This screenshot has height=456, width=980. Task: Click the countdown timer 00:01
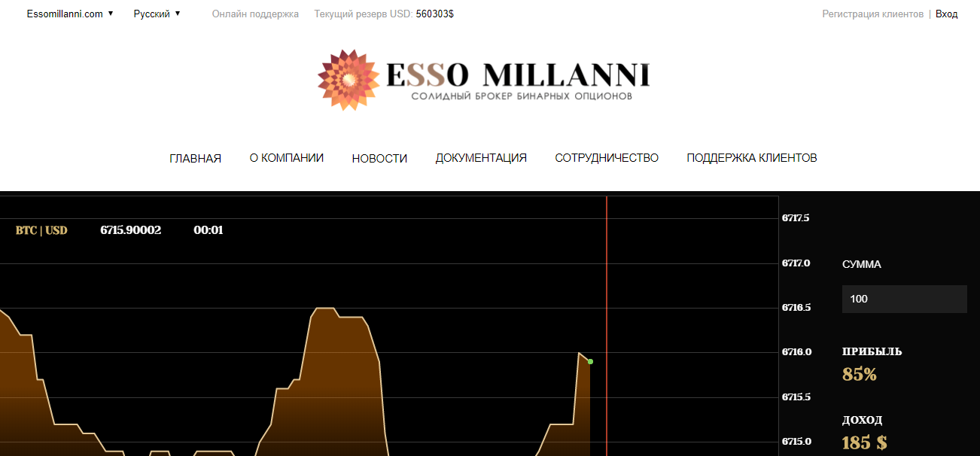pyautogui.click(x=208, y=230)
